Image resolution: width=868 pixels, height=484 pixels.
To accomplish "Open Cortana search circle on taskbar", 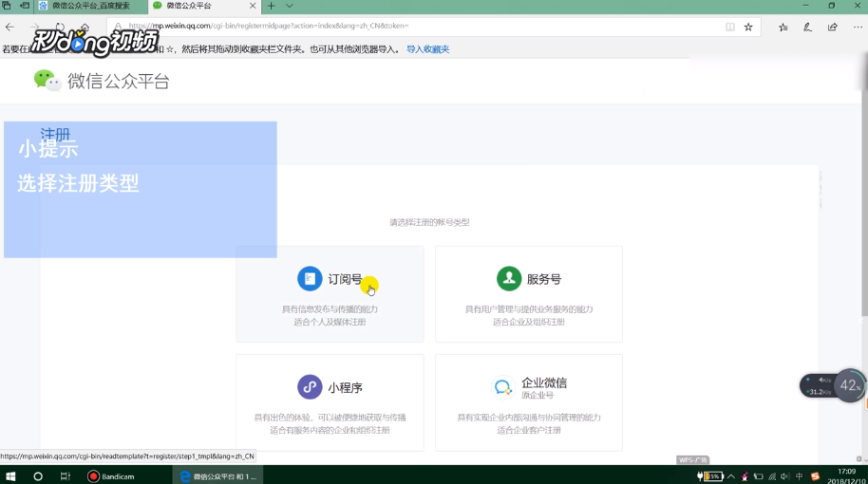I will pos(38,475).
